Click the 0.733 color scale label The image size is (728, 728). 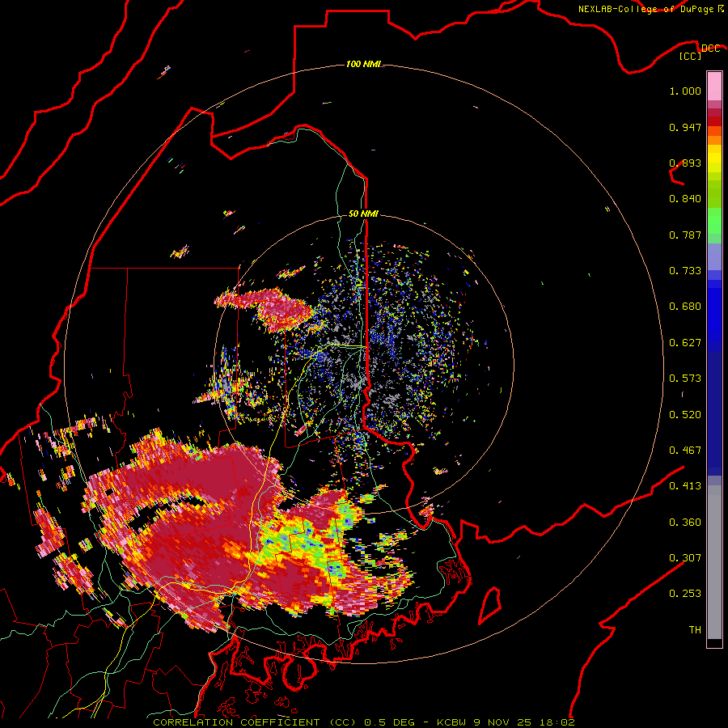click(685, 271)
